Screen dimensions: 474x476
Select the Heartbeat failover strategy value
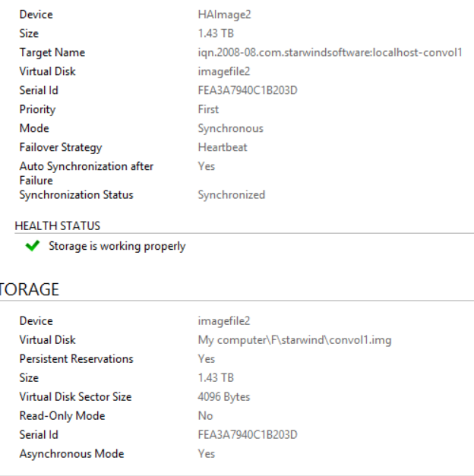coord(223,147)
